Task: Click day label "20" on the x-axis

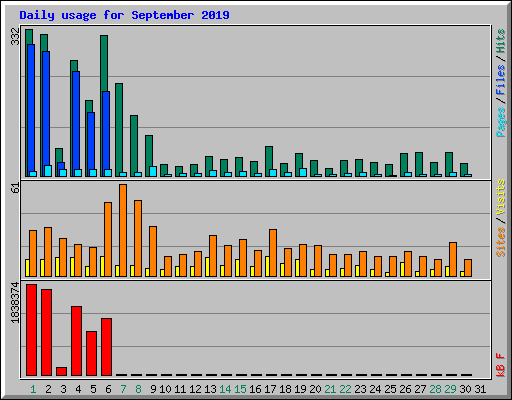Action: tap(315, 389)
